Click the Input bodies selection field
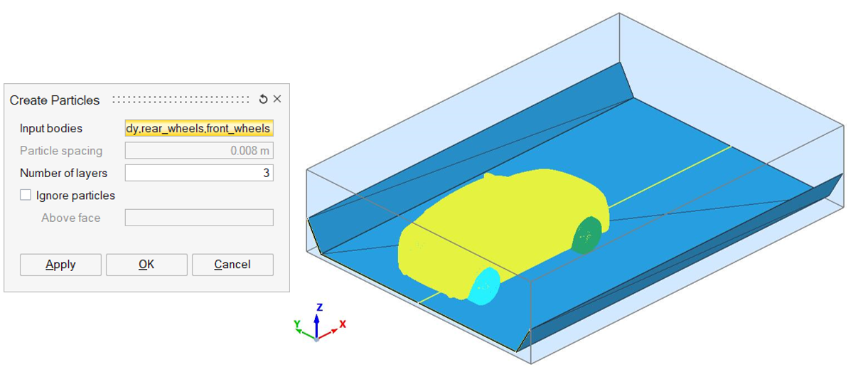This screenshot has height=382, width=868. [x=199, y=129]
